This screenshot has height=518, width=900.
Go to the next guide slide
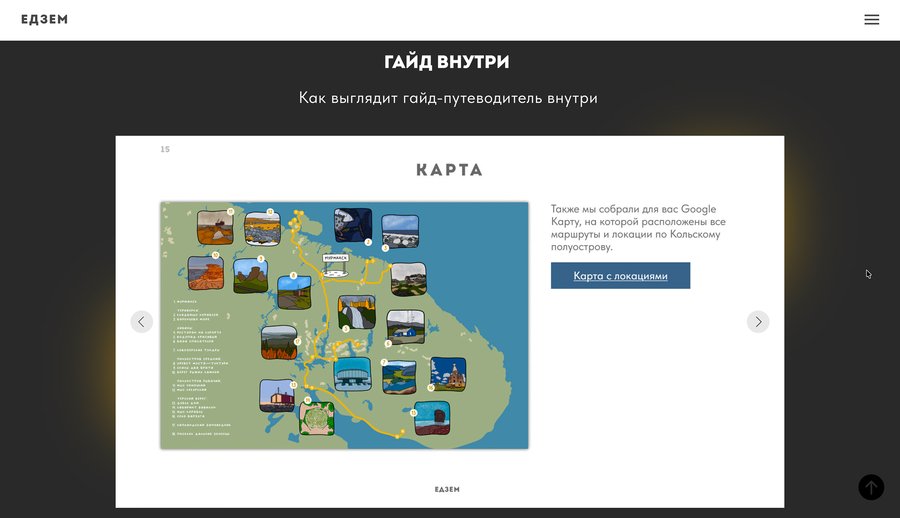(x=758, y=322)
